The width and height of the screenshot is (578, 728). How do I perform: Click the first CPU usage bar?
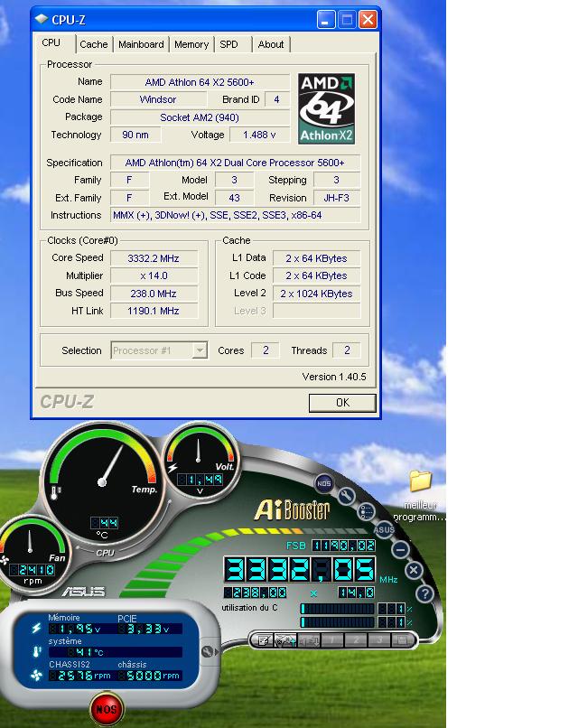[337, 609]
